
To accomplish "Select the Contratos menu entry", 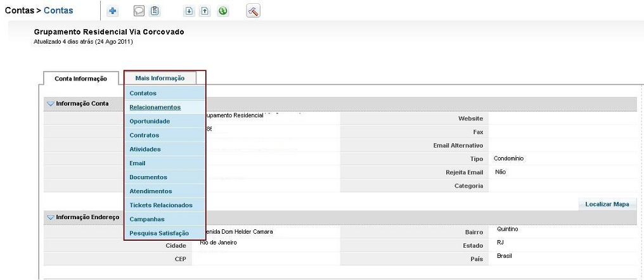I will (144, 135).
